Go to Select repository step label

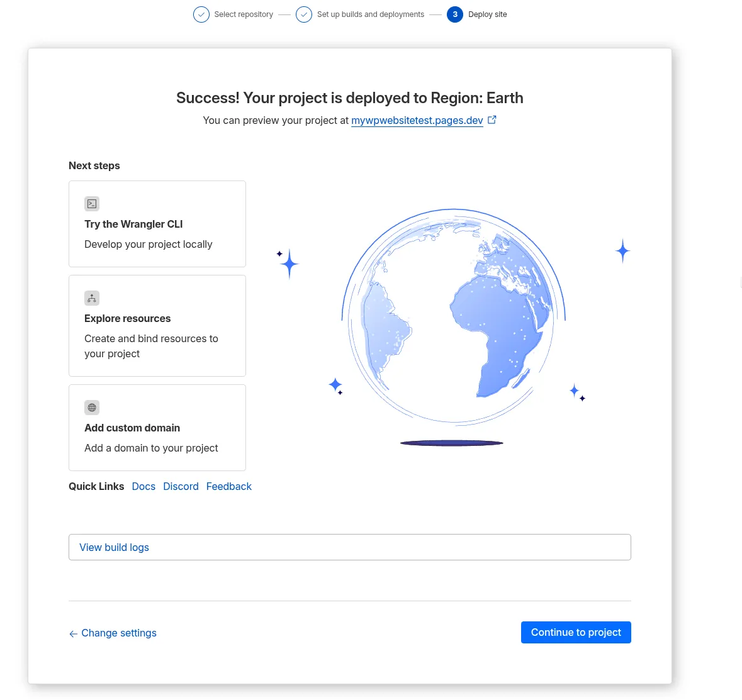pos(244,14)
